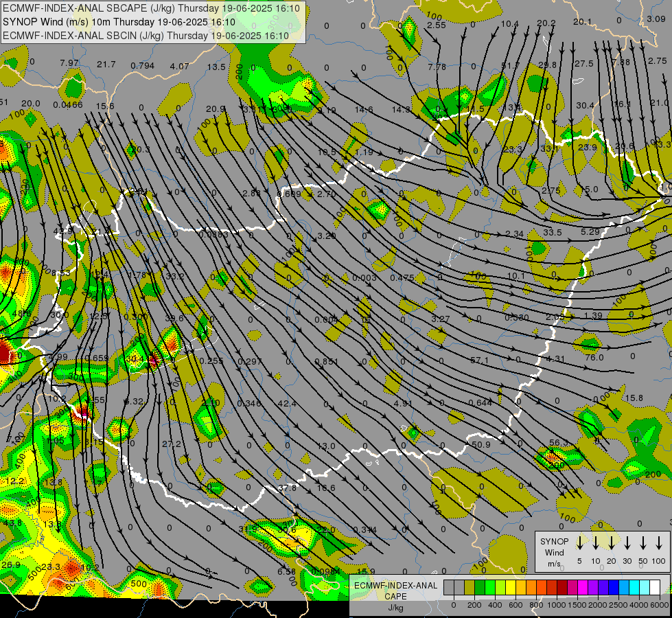Screen dimensions: 672x618
Task: Pick the dark green CAPE legend swatch
Action: 480,588
